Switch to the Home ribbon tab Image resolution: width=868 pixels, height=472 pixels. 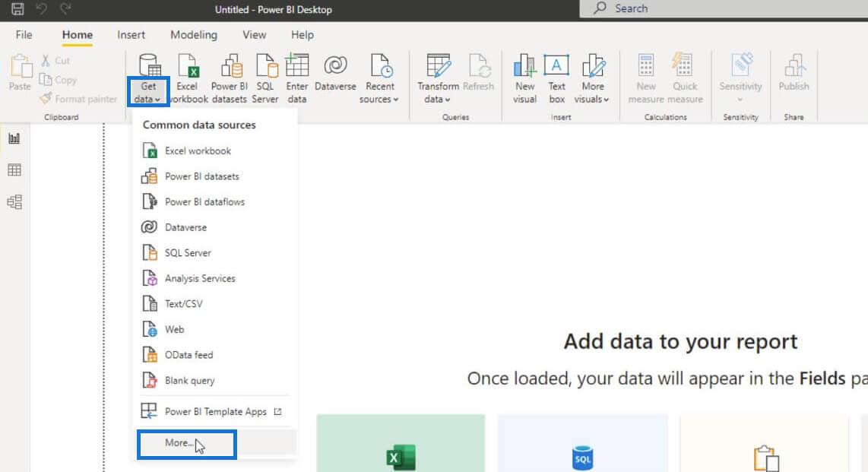click(77, 34)
